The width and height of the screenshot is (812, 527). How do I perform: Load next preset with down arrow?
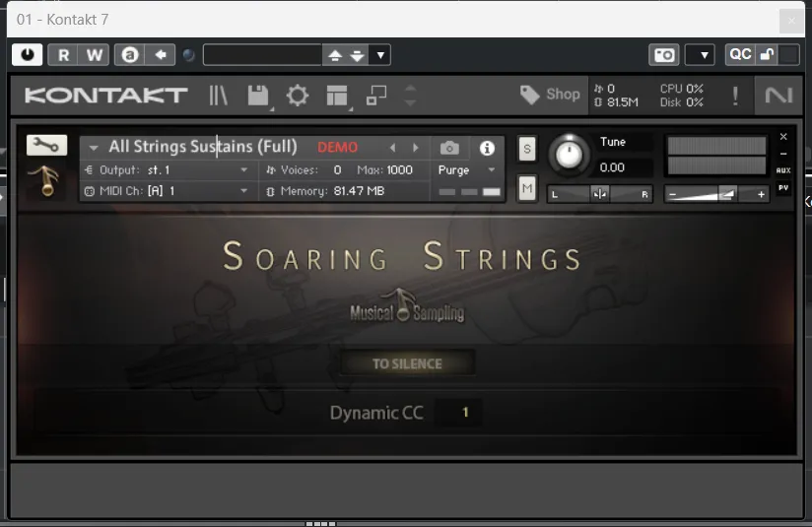pos(358,55)
